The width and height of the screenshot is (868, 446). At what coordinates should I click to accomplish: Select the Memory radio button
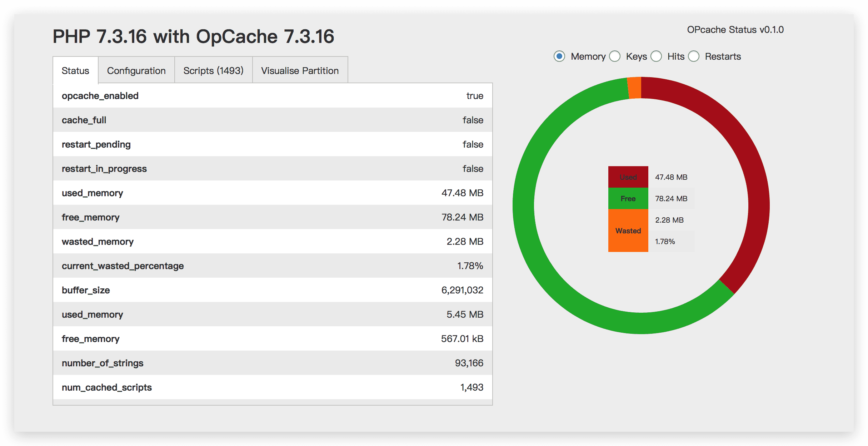pos(559,56)
